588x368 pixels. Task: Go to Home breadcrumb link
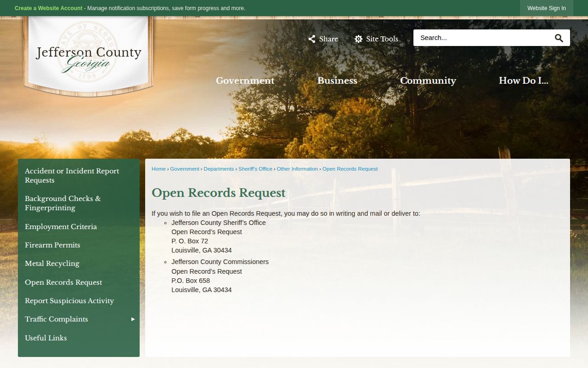coord(158,169)
